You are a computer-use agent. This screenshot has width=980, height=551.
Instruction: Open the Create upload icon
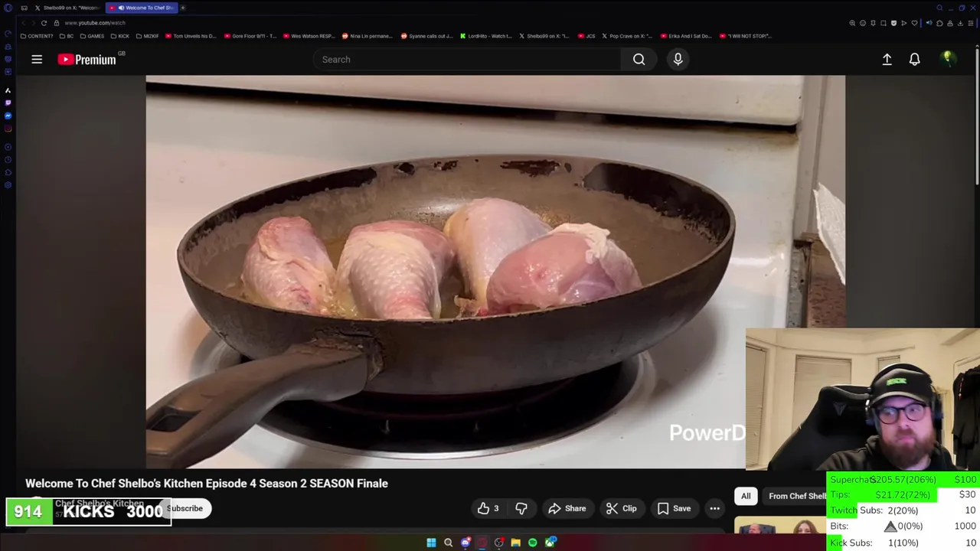[x=887, y=59]
